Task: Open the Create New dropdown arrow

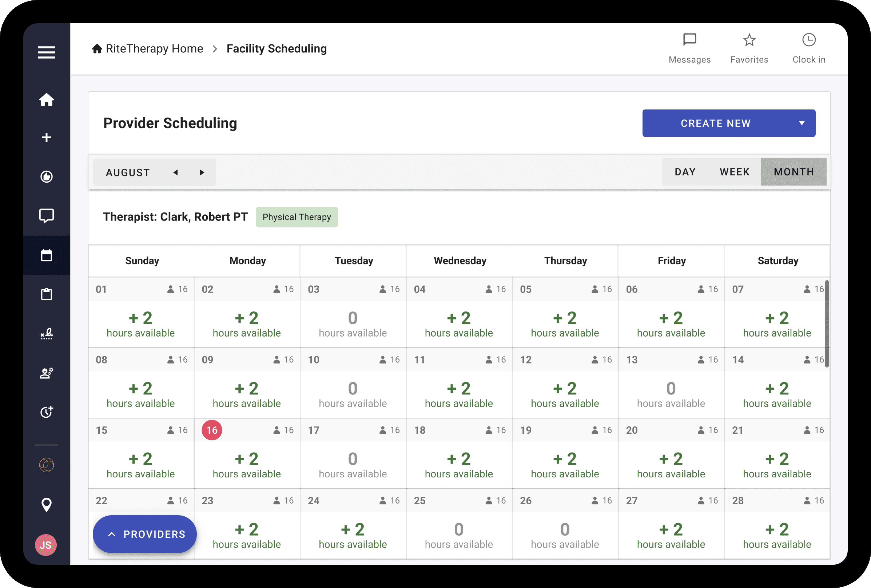Action: (x=802, y=123)
